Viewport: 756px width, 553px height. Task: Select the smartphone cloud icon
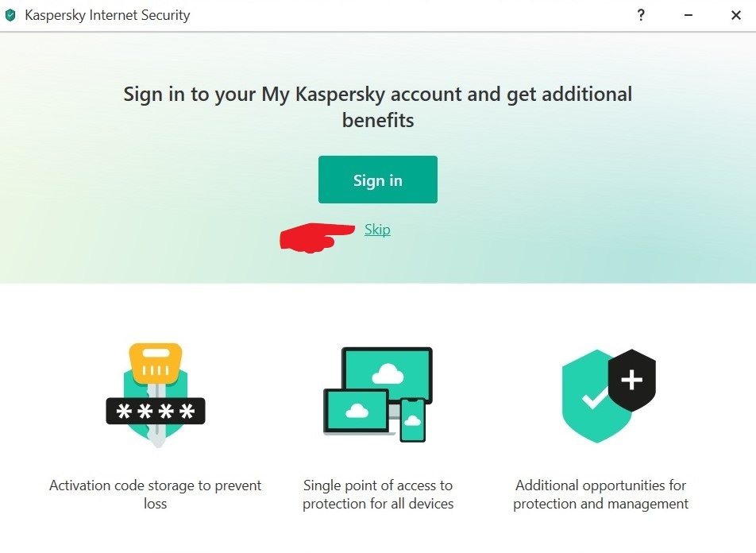[412, 420]
